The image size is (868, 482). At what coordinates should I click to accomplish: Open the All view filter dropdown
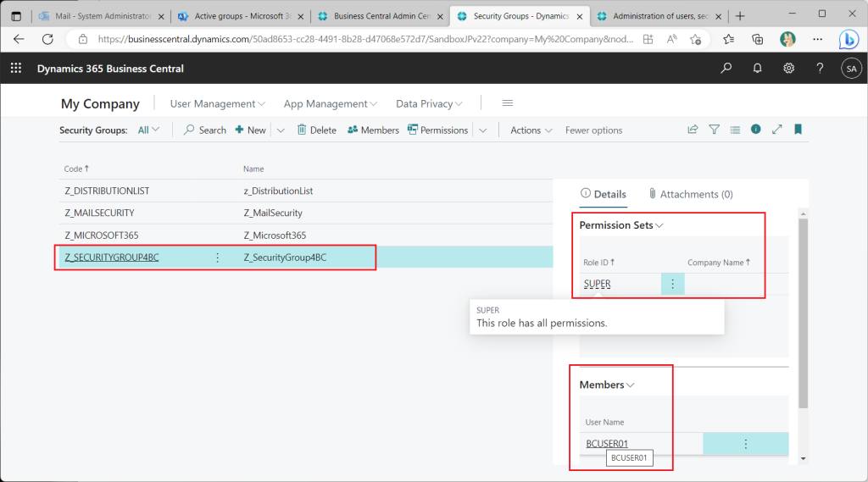(x=148, y=130)
